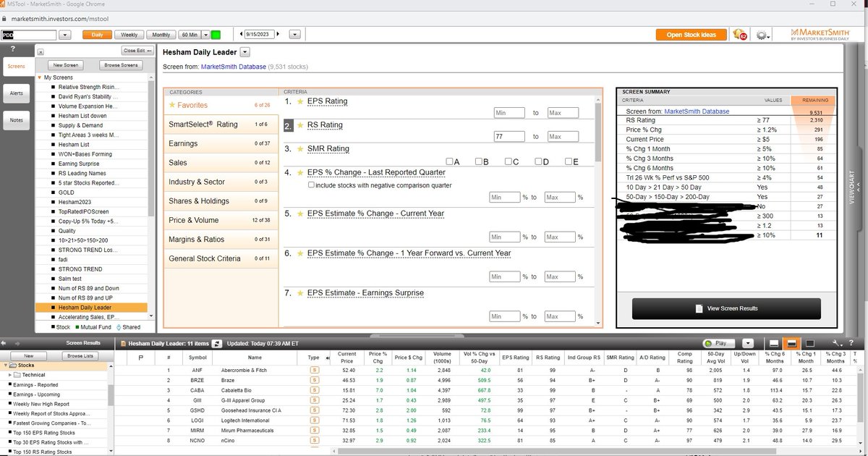
Task: Open date picker dropdown arrow
Action: tap(294, 35)
